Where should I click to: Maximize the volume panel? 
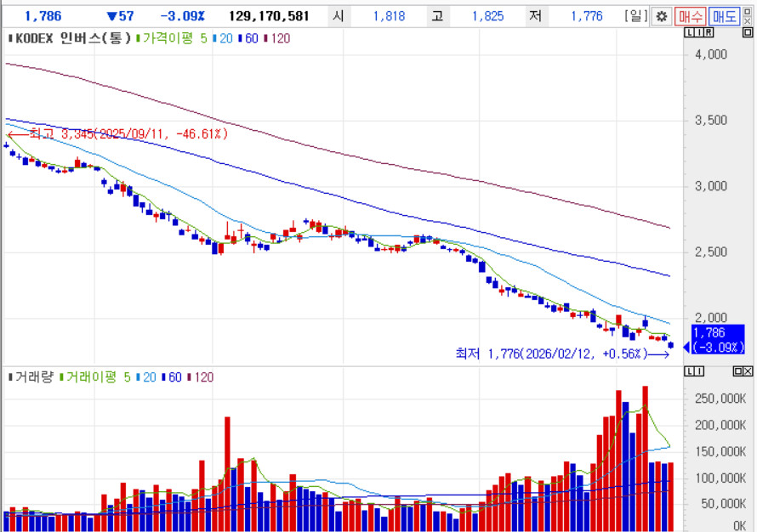737,371
